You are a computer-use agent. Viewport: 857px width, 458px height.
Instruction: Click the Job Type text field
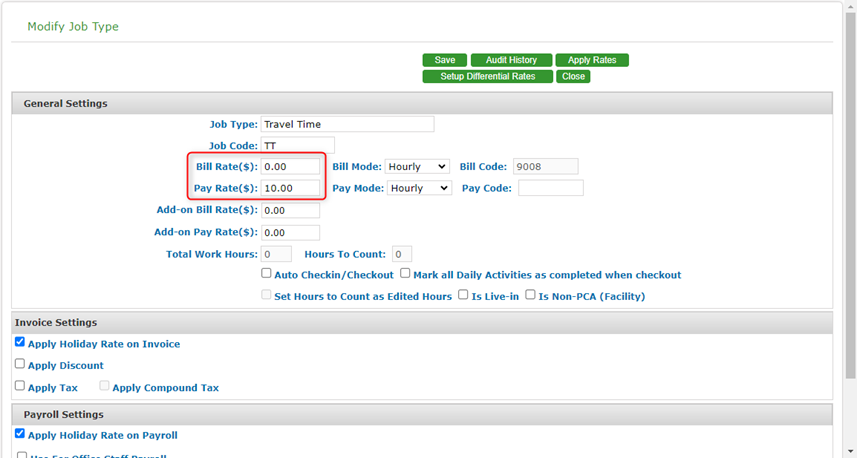(347, 125)
